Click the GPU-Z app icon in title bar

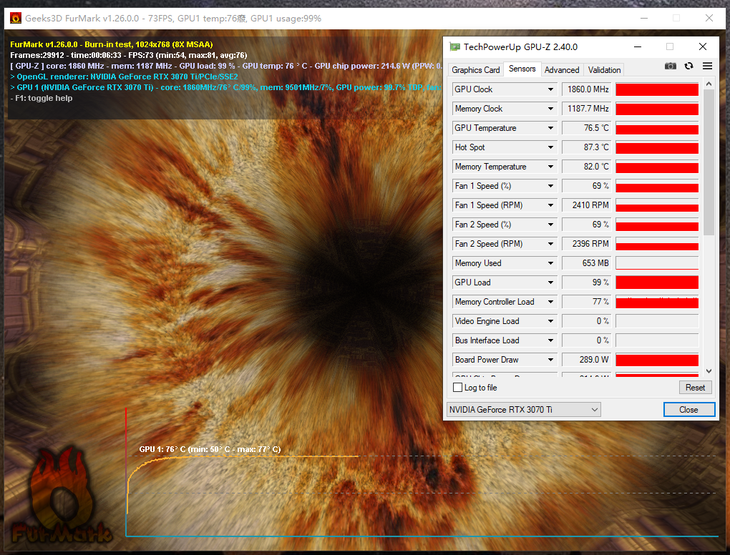tap(455, 46)
